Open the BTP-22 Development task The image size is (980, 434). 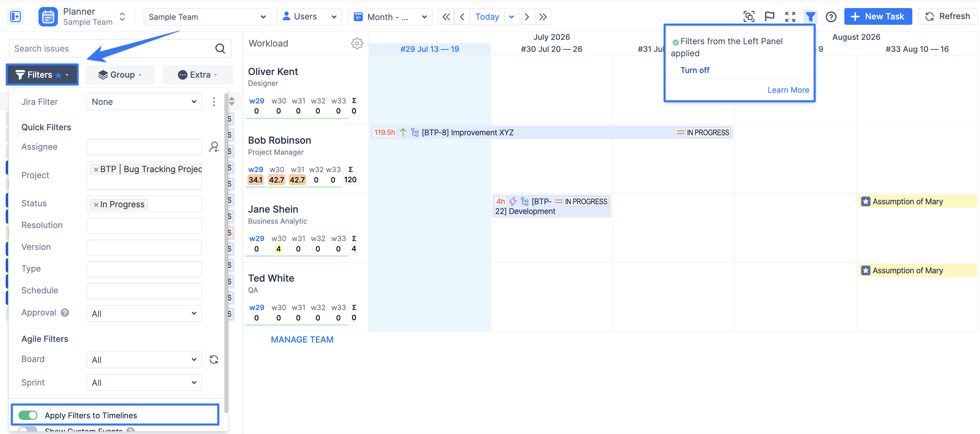pos(551,206)
